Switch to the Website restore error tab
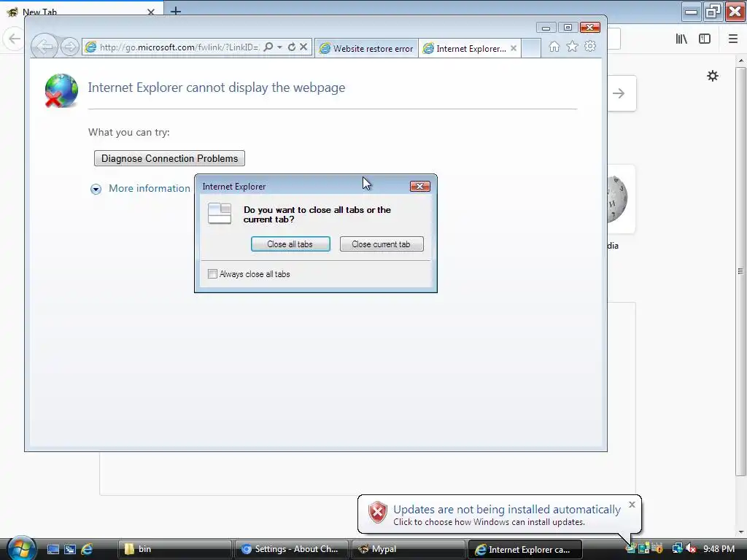The width and height of the screenshot is (747, 560). pyautogui.click(x=366, y=48)
